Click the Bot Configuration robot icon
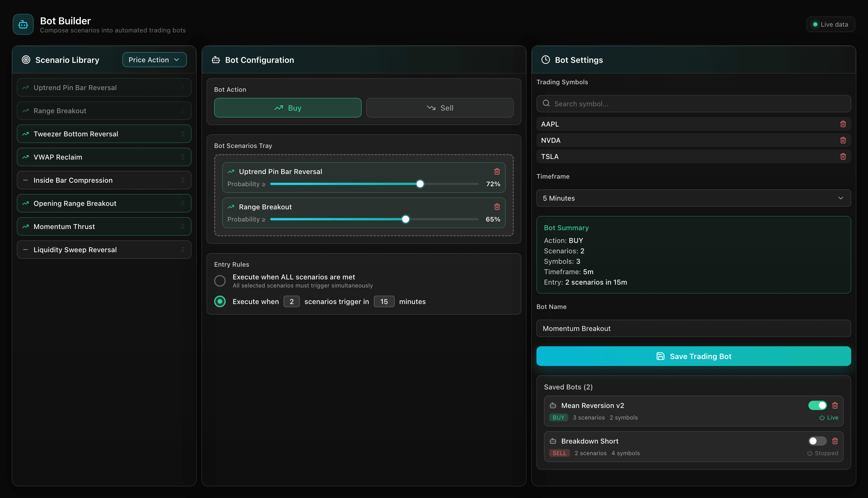The width and height of the screenshot is (868, 498). [x=216, y=60]
